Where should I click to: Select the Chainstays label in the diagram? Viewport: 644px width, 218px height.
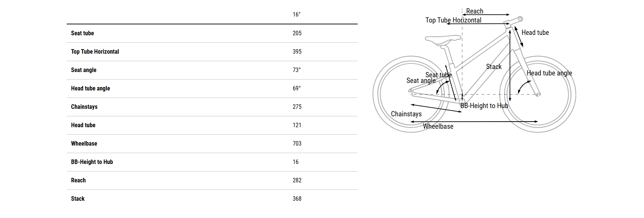[x=406, y=114]
